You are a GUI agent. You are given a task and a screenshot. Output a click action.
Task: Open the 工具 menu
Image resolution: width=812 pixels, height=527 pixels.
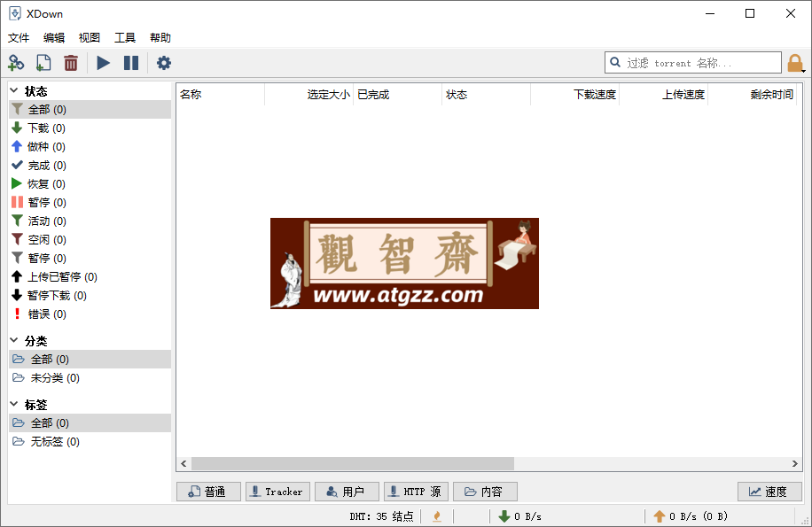click(125, 38)
